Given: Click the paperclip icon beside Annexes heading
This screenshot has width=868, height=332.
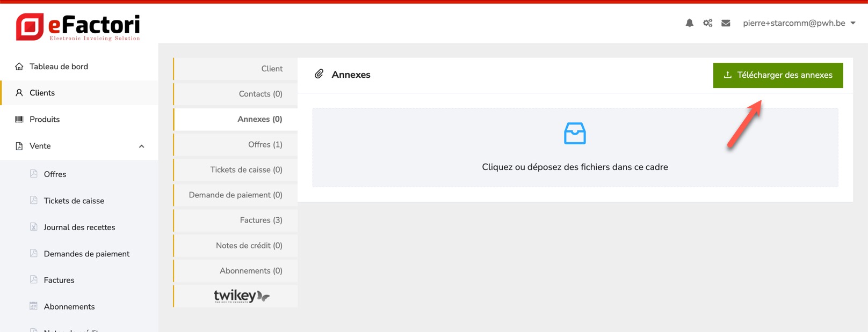Looking at the screenshot, I should point(319,74).
